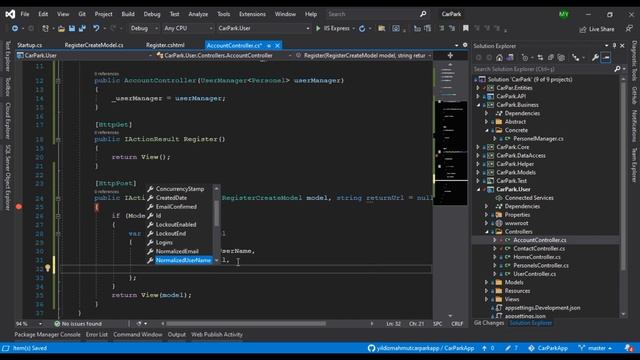Expand the Models folder in CarPark.User
Viewport: 640px width, 360px height.
[486, 282]
